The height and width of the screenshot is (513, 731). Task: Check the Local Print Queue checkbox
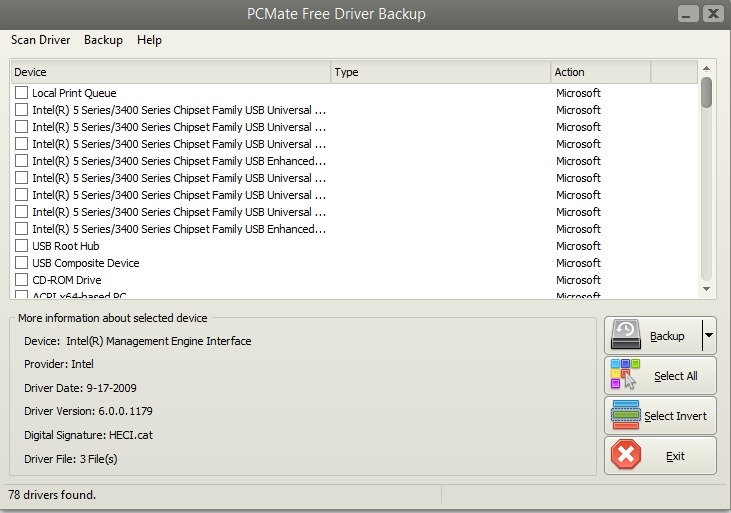[x=21, y=93]
